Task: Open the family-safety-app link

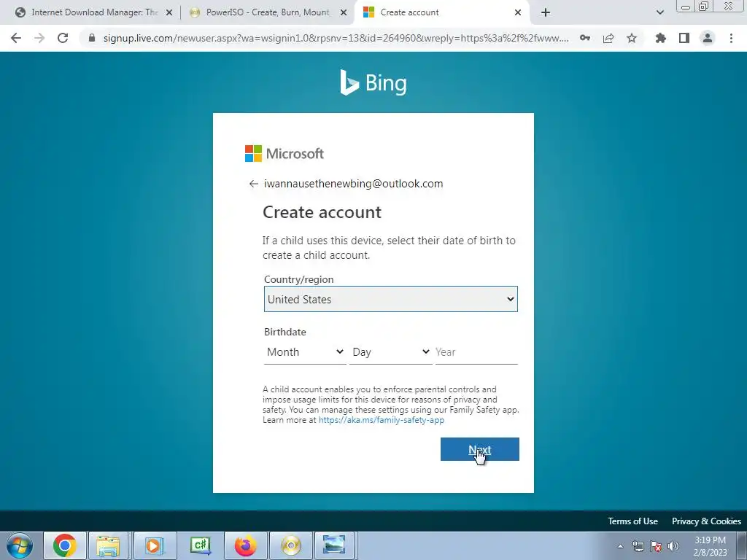Action: point(381,420)
